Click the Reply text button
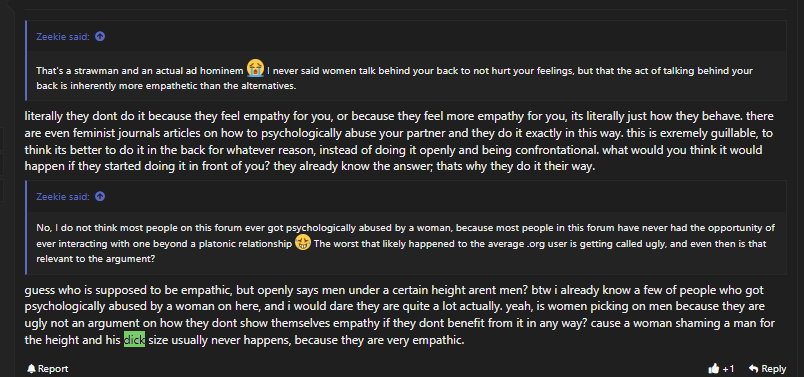The image size is (804, 377). coord(773,369)
